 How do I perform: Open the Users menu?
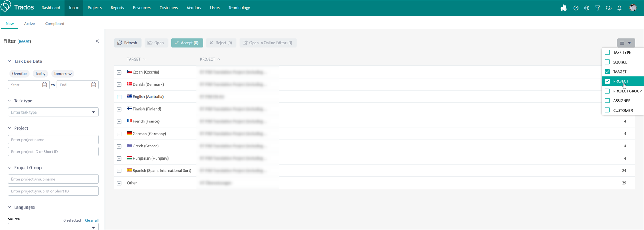click(x=215, y=8)
